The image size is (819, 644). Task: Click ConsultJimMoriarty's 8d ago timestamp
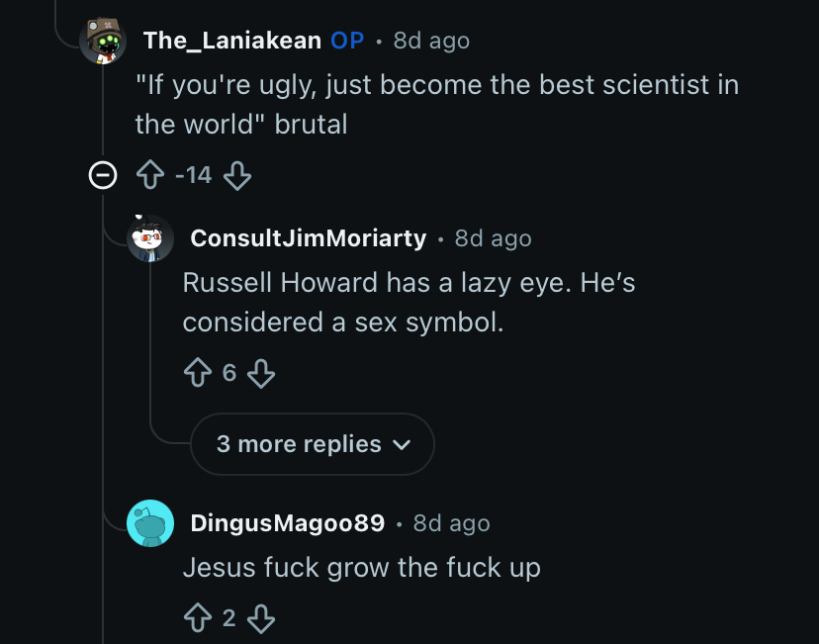[493, 238]
